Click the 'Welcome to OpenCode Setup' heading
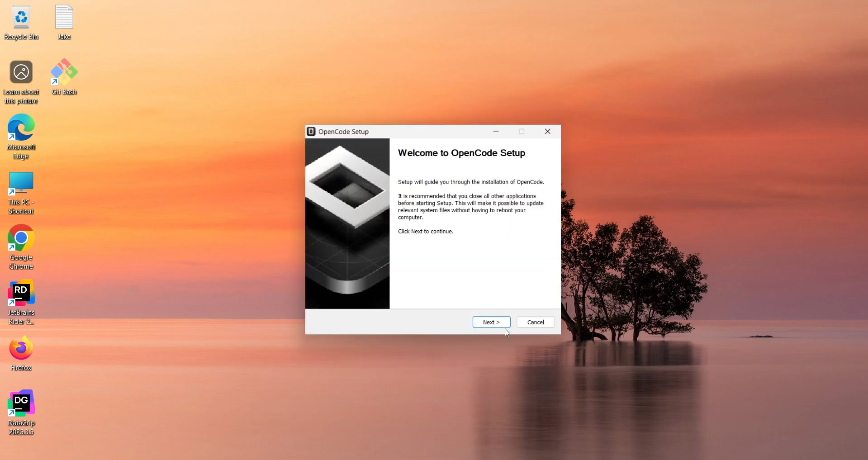The image size is (868, 460). (461, 153)
